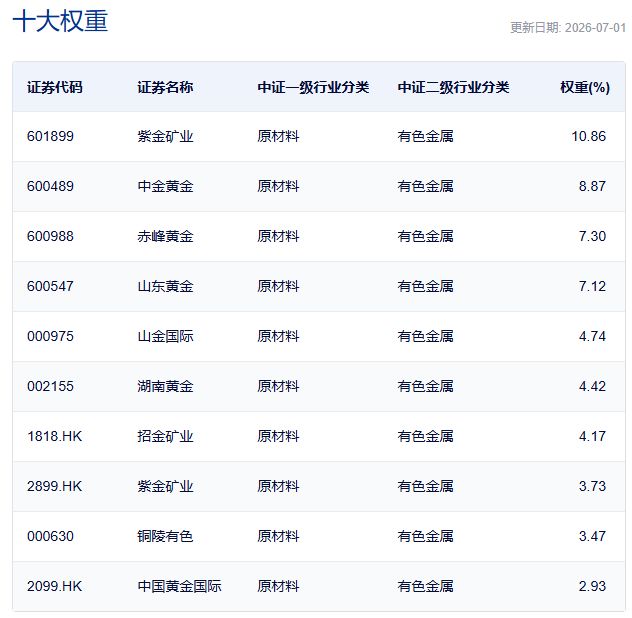Click 有色金属 in the 600547 row
Screen dimensions: 632x618
click(x=426, y=286)
